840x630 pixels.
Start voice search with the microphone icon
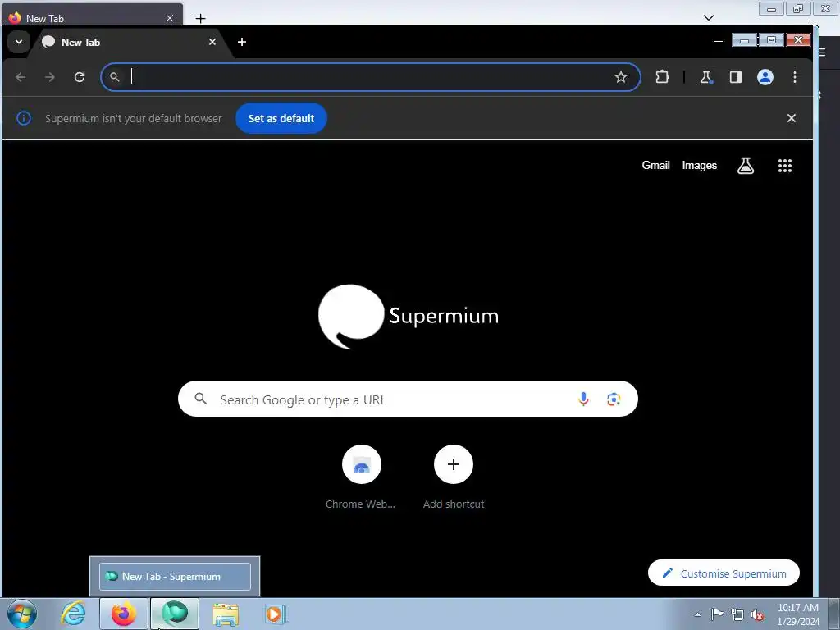pyautogui.click(x=583, y=399)
